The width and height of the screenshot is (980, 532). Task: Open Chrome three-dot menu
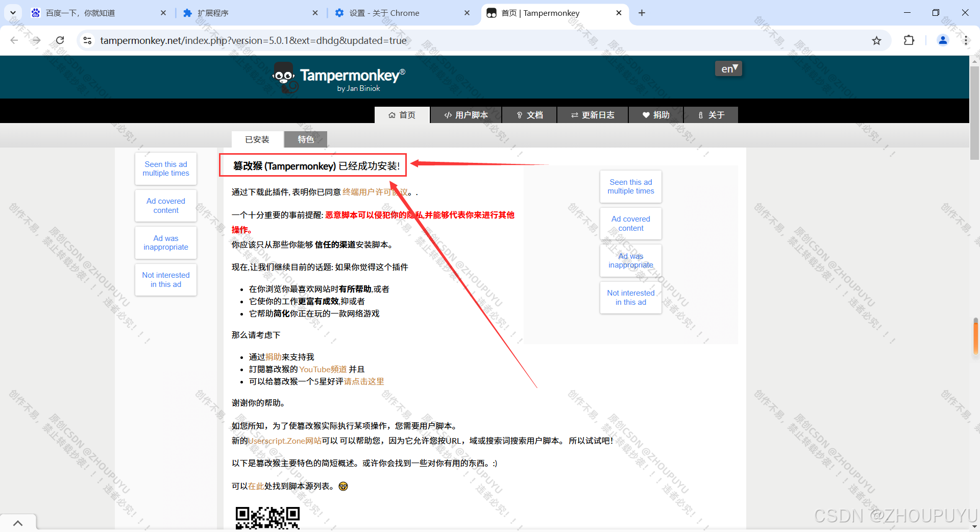[966, 40]
